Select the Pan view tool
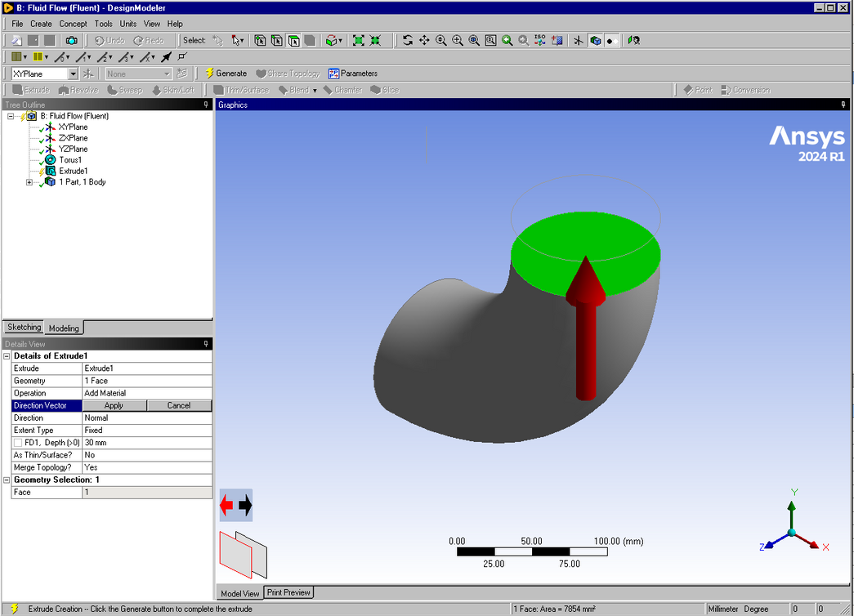This screenshot has width=854, height=616. pos(424,40)
